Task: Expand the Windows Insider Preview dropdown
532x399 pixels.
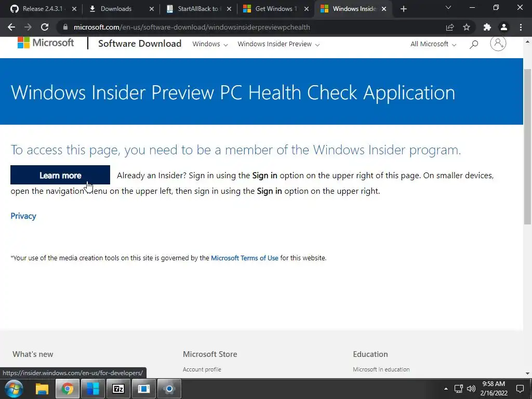Action: (278, 44)
